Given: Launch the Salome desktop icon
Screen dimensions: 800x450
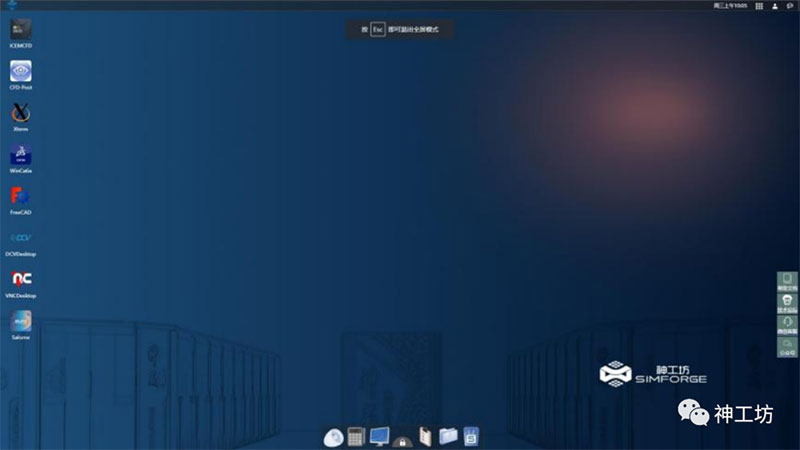Looking at the screenshot, I should [x=21, y=321].
